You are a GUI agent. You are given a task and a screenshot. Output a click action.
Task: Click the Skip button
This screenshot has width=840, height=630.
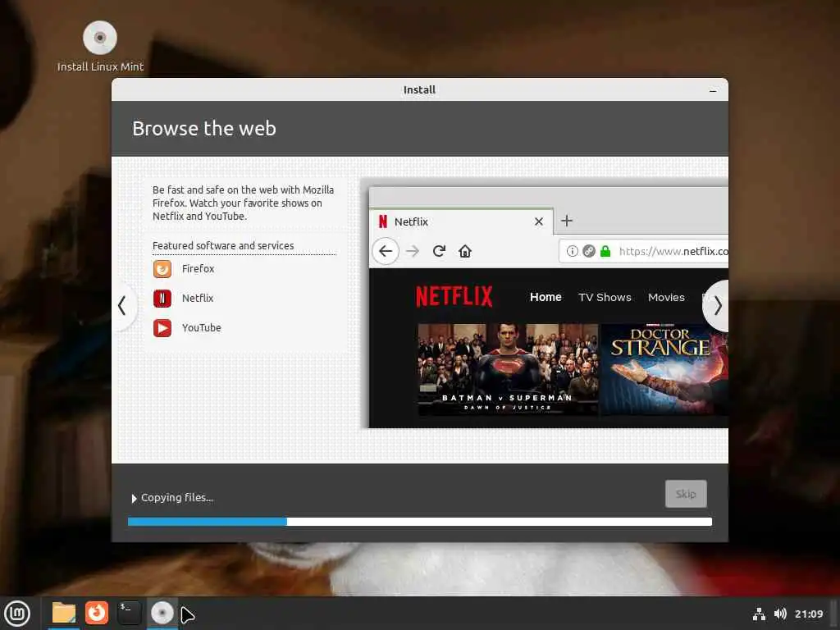pos(686,494)
